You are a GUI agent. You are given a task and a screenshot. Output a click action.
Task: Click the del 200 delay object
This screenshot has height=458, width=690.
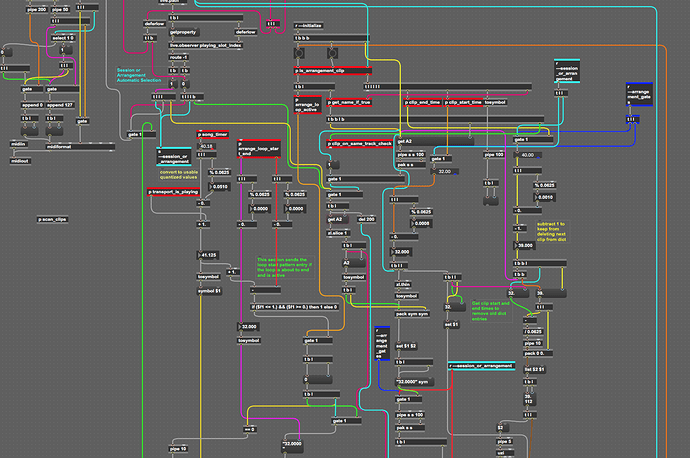point(367,218)
